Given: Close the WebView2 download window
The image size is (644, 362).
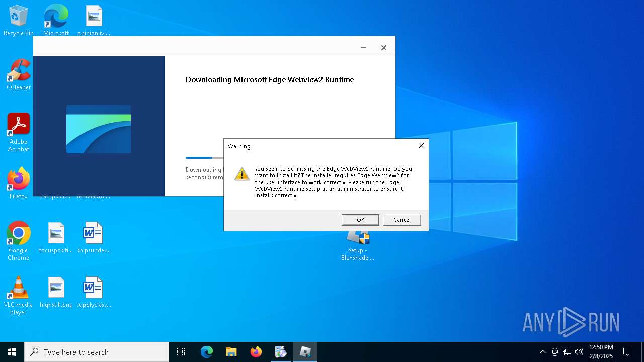Looking at the screenshot, I should point(384,48).
